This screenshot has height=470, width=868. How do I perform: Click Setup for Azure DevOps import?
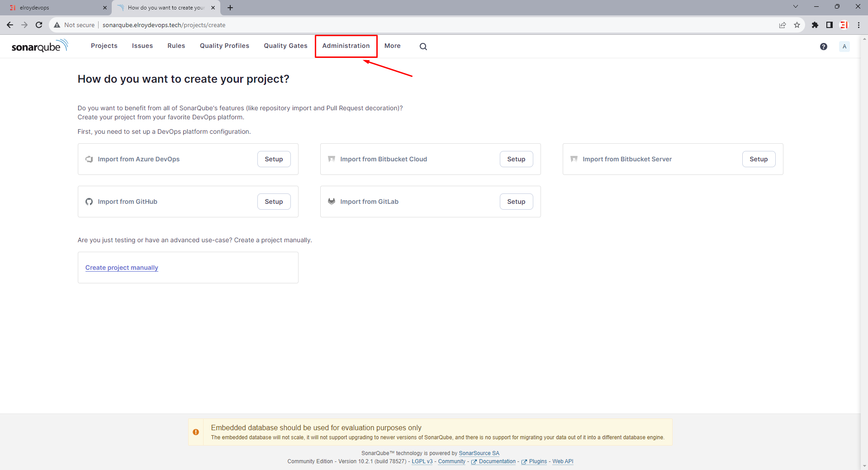(274, 159)
